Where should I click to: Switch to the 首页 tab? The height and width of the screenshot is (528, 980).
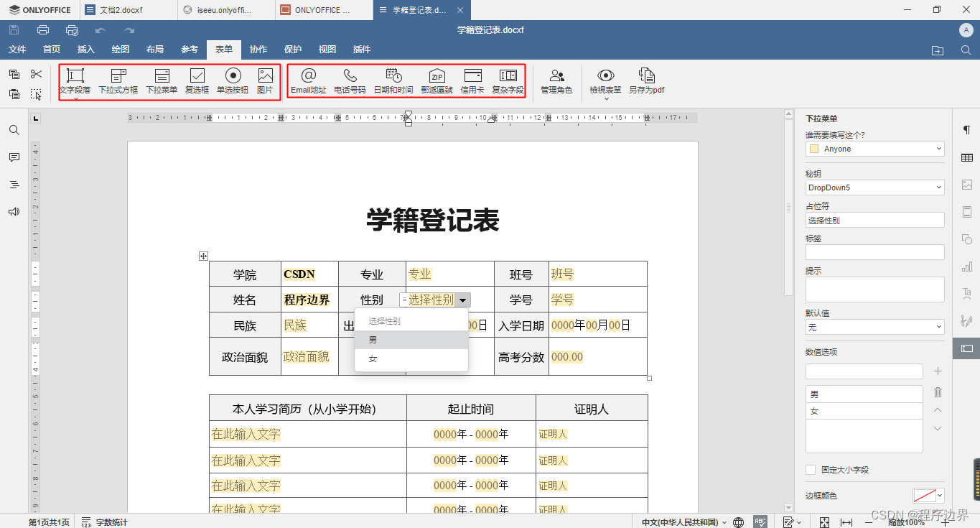[x=52, y=50]
